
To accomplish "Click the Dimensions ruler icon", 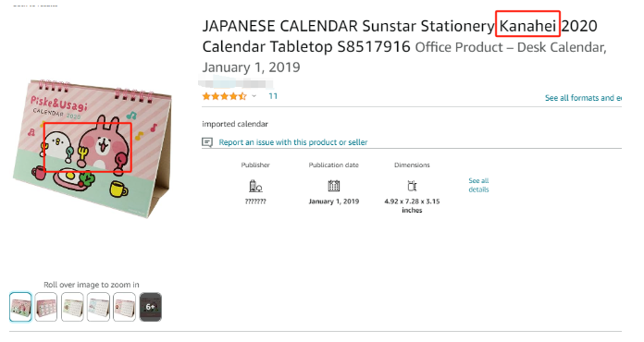I will [412, 186].
